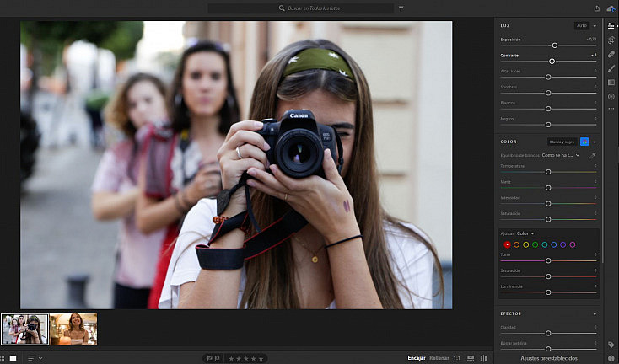Image resolution: width=619 pixels, height=364 pixels.
Task: Click the Luminancia slider handle
Action: point(548,292)
